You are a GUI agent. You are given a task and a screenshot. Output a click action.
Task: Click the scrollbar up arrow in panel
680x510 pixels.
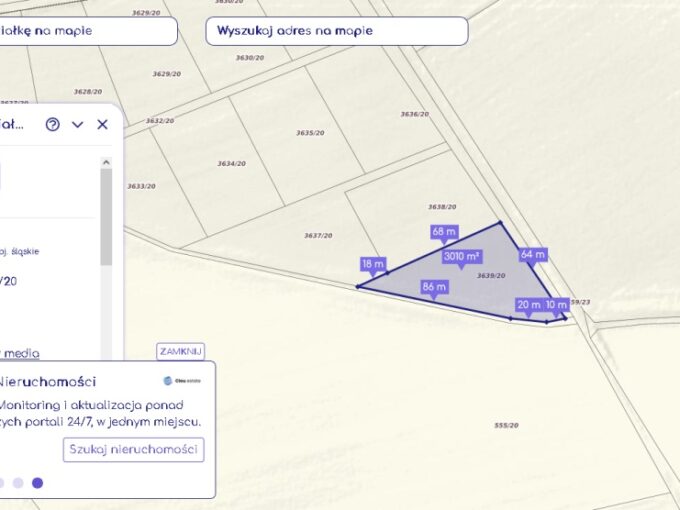point(106,162)
